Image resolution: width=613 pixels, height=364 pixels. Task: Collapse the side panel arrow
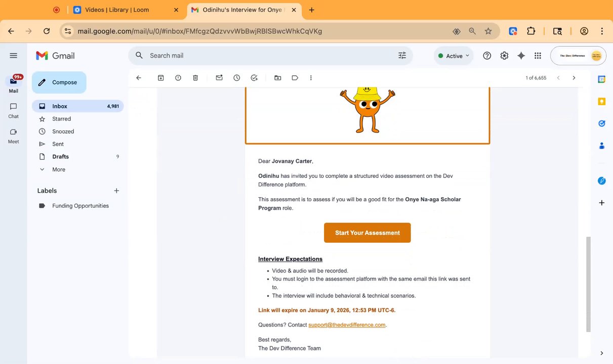[x=602, y=353]
